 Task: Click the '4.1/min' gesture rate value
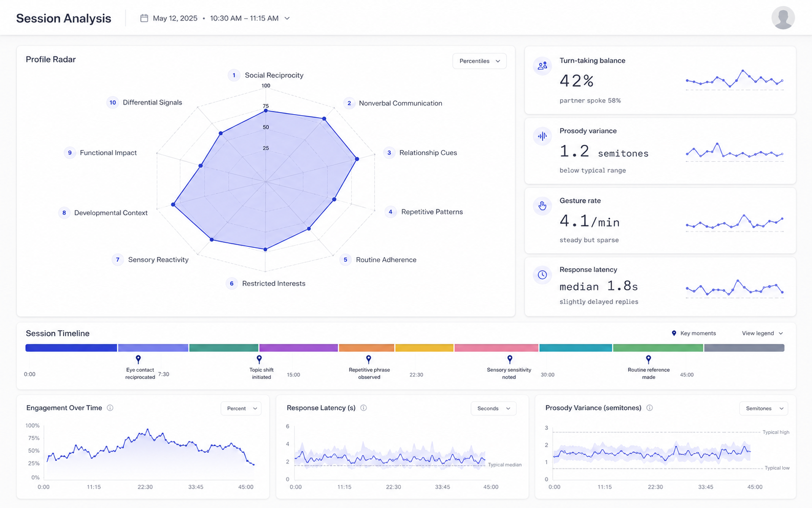click(589, 221)
